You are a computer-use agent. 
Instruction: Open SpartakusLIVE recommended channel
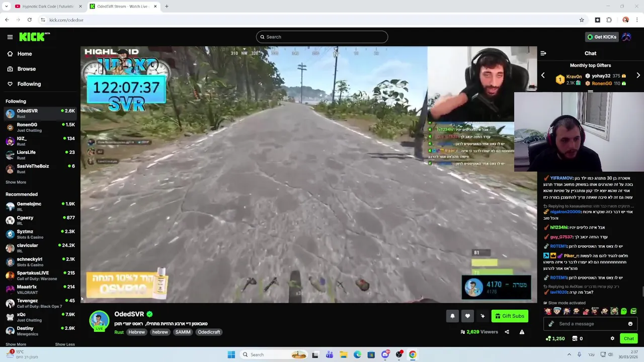(x=40, y=276)
